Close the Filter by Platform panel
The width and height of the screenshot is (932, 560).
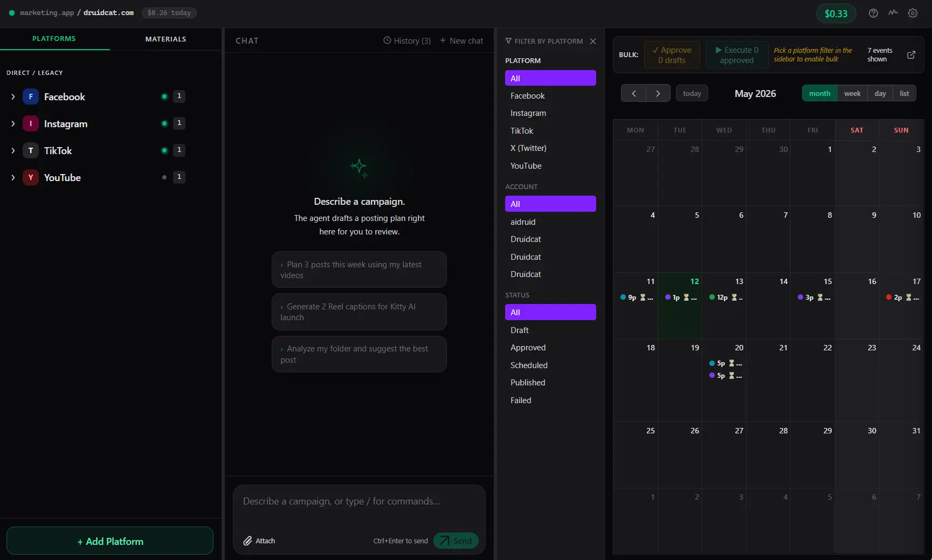pos(593,41)
